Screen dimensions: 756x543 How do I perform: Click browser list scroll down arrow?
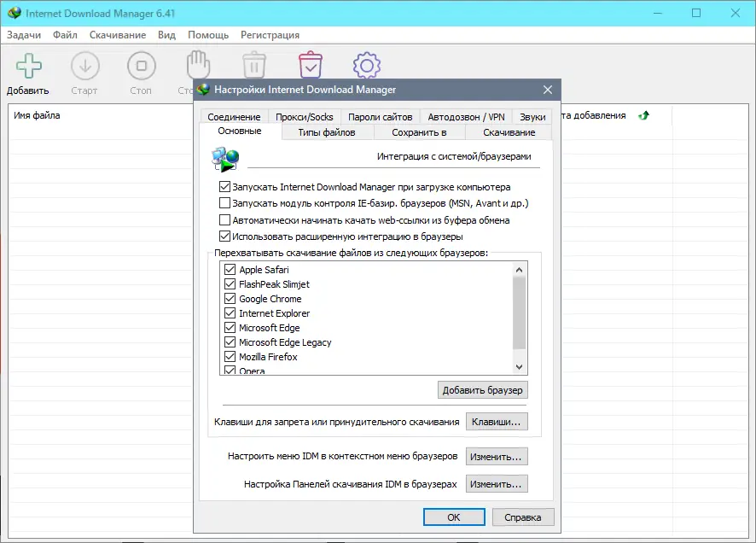(520, 367)
